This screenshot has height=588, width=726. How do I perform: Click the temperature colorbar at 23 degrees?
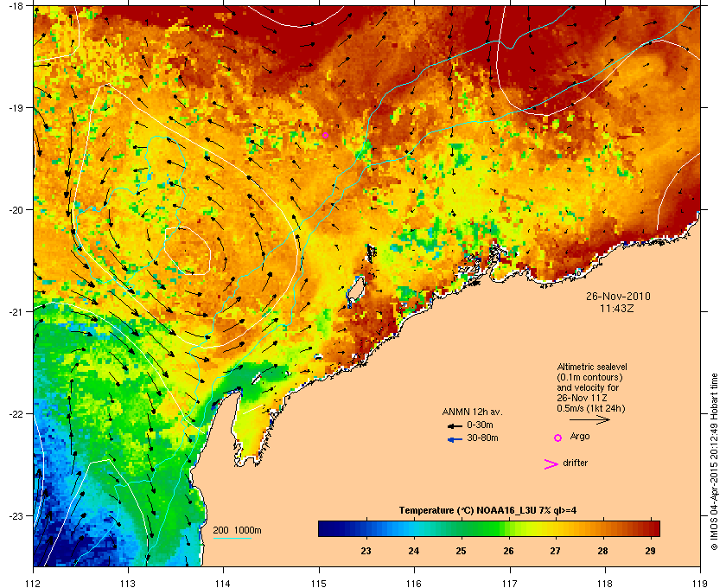366,528
